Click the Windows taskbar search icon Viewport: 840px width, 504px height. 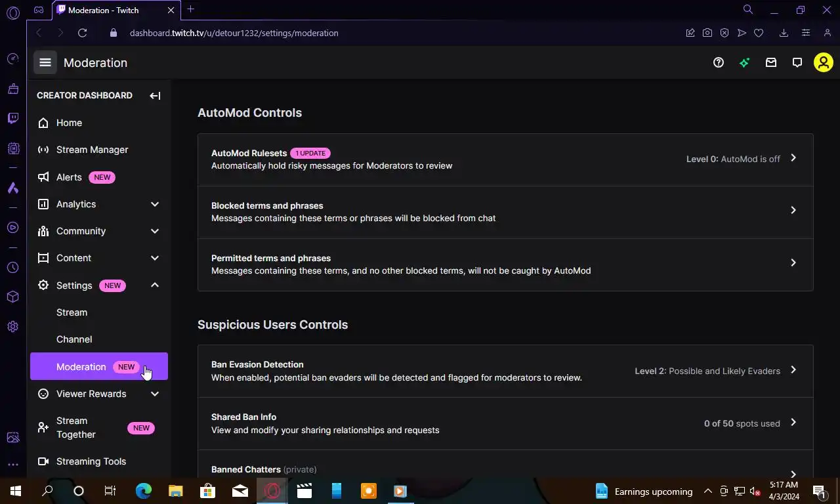pos(47,491)
